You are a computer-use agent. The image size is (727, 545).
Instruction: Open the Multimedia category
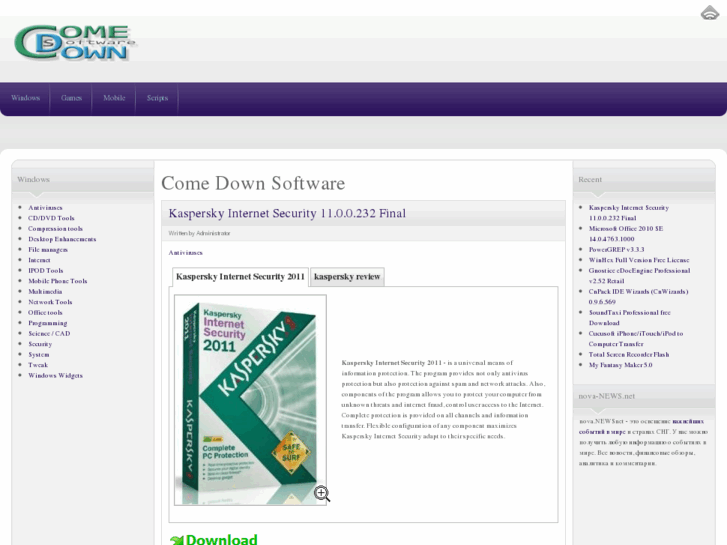[45, 292]
